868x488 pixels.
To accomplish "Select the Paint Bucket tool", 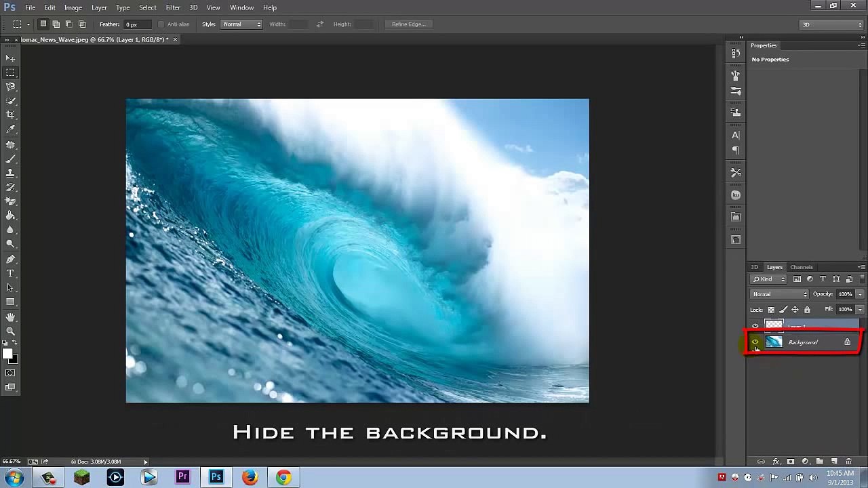I will pyautogui.click(x=10, y=216).
